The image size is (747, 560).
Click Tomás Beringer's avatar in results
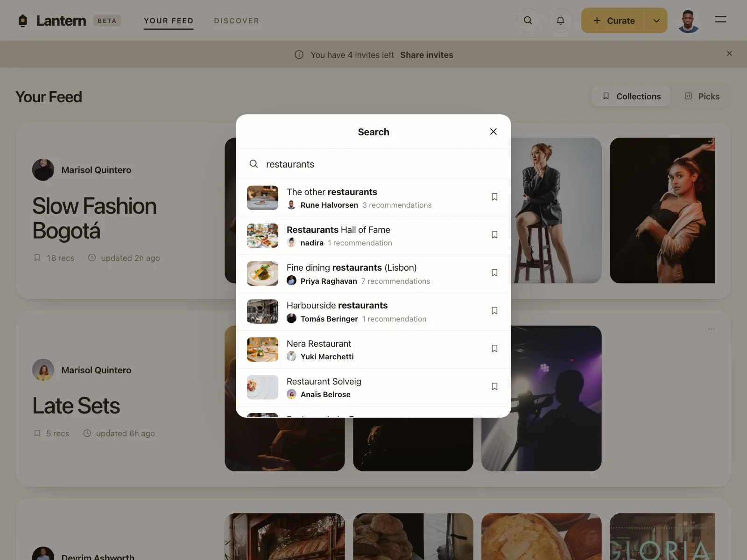291,318
